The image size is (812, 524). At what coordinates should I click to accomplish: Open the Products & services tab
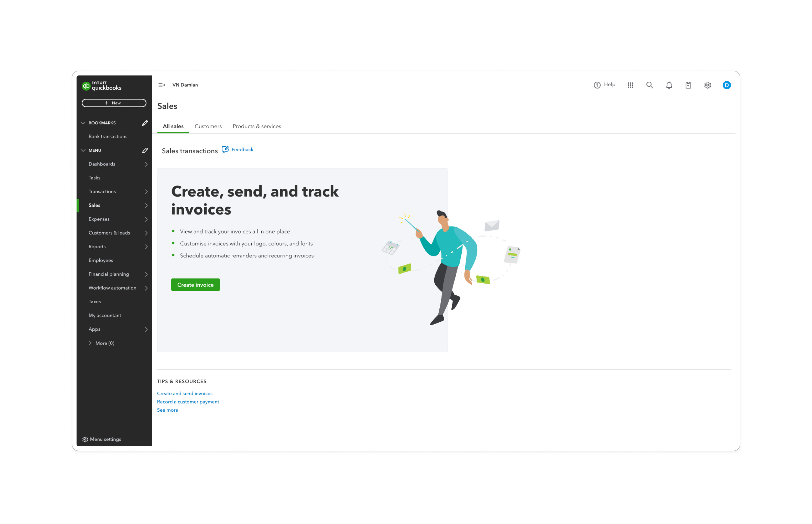257,126
